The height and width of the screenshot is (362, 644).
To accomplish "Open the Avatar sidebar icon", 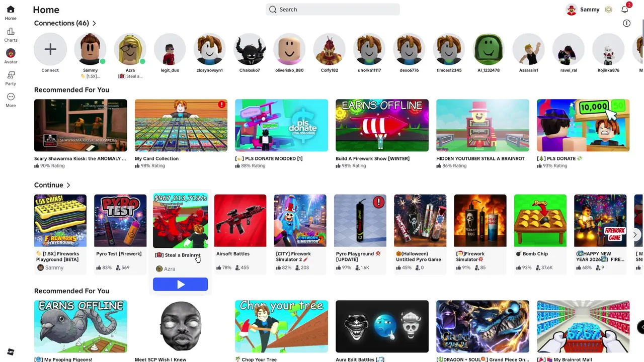I will [11, 56].
